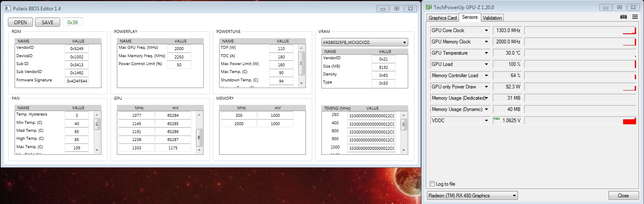
Task: Enable the Log to file checkbox
Action: tap(432, 184)
